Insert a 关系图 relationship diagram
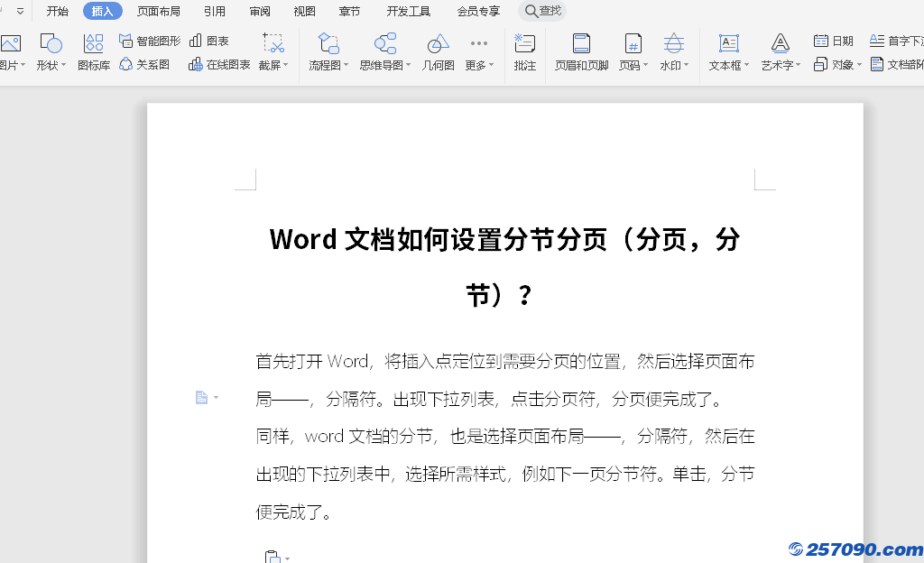This screenshot has height=563, width=924. point(144,64)
